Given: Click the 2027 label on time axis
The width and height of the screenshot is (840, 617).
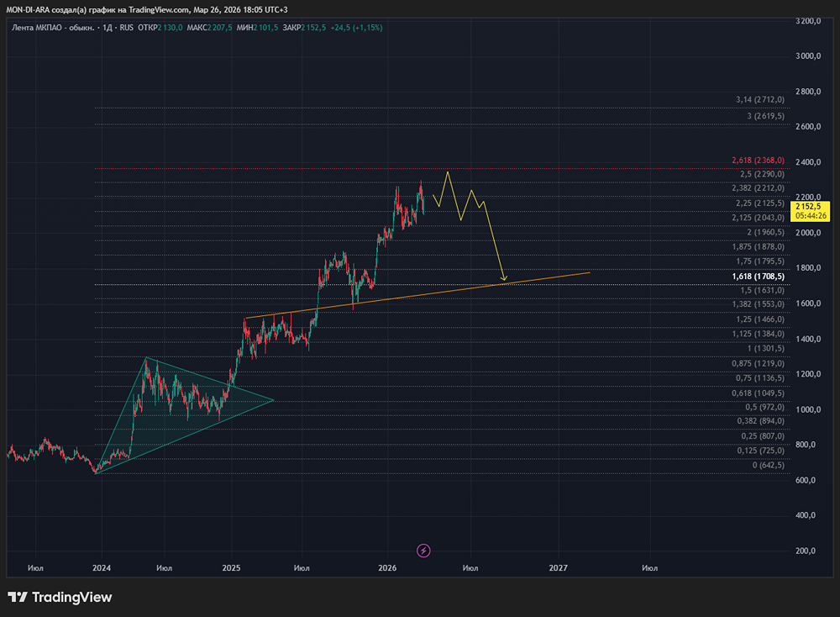Looking at the screenshot, I should coord(559,568).
